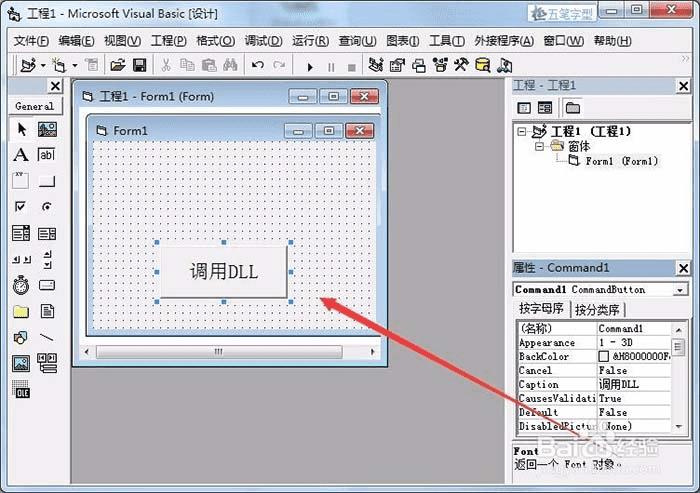Select the VScrollBar control tool

pos(47,259)
